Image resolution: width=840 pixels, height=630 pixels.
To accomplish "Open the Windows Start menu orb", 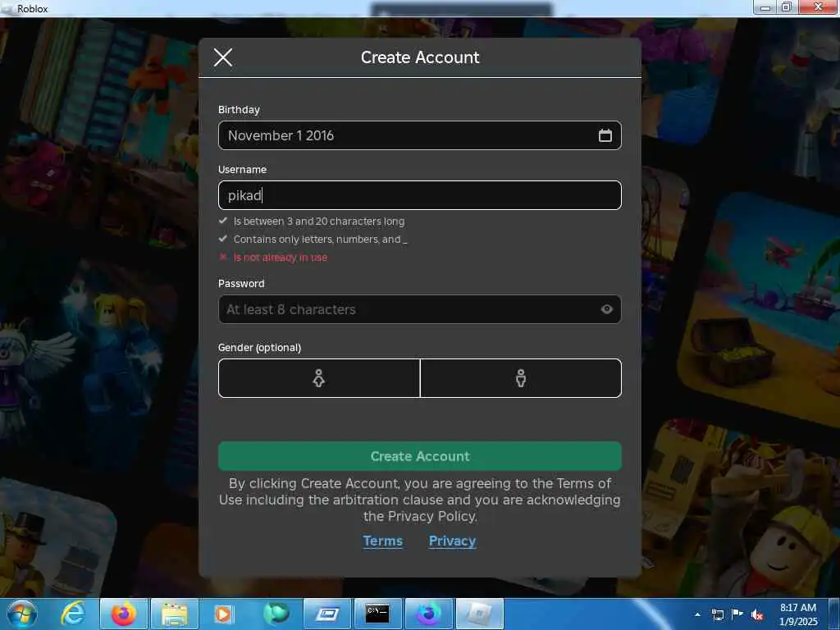I will tap(22, 614).
